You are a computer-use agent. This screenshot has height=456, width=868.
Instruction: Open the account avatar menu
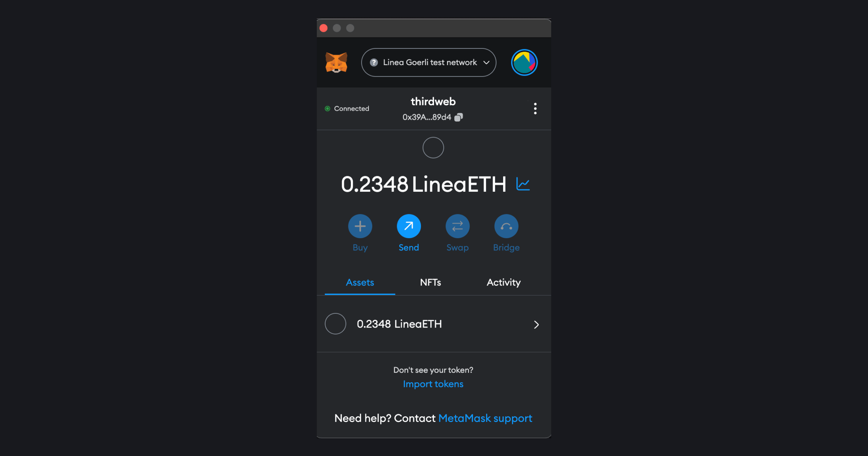(524, 62)
